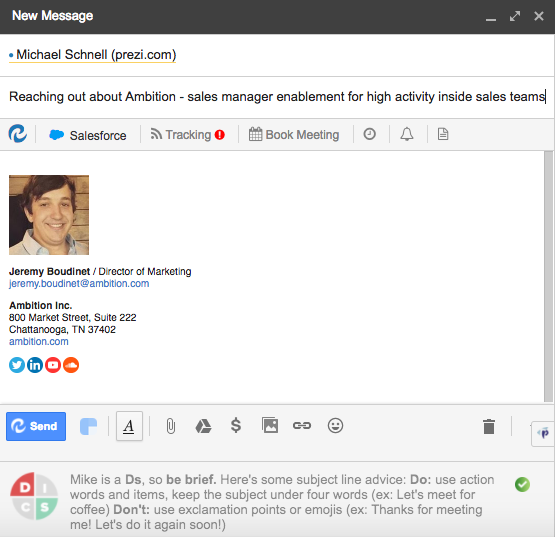The width and height of the screenshot is (555, 537).
Task: Open text formatting options (A icon)
Action: coord(129,426)
